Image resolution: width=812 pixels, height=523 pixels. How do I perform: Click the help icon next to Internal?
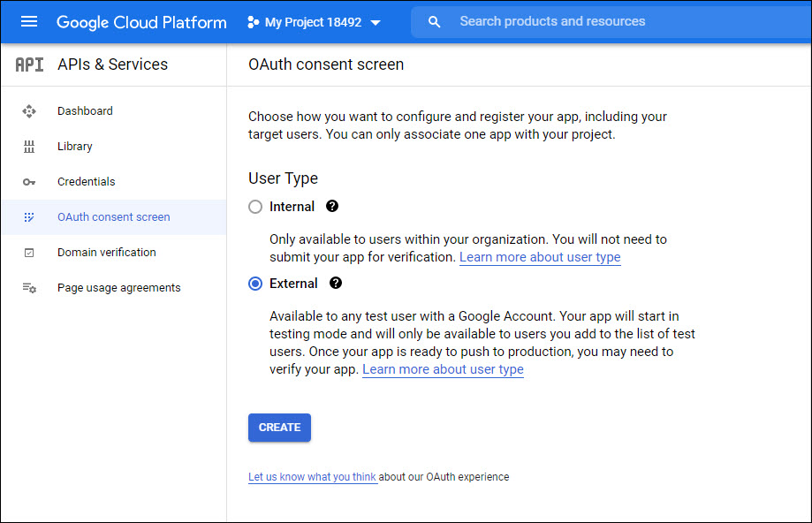332,206
